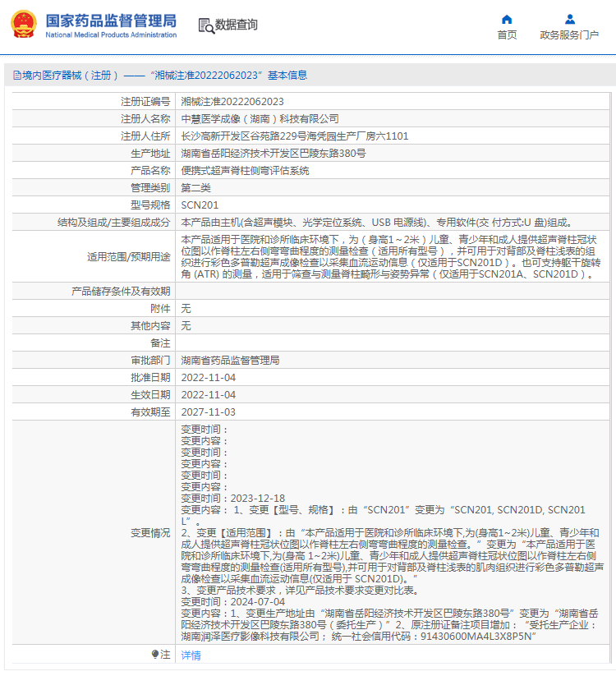Go to 首页 link text

(x=507, y=35)
